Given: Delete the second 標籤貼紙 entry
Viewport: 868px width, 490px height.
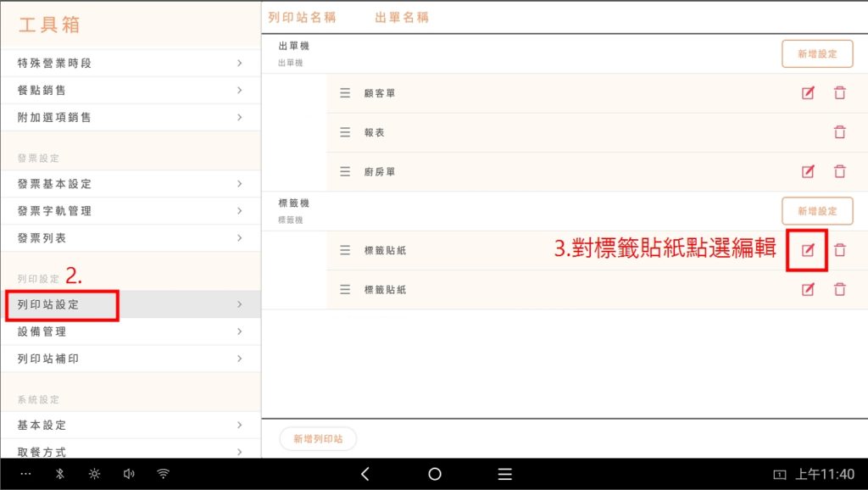Looking at the screenshot, I should tap(839, 289).
